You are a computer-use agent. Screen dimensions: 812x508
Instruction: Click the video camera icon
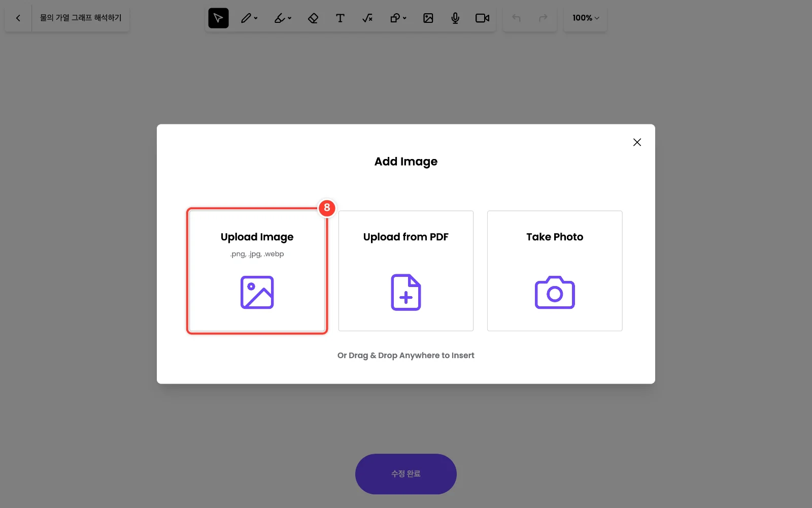point(482,18)
